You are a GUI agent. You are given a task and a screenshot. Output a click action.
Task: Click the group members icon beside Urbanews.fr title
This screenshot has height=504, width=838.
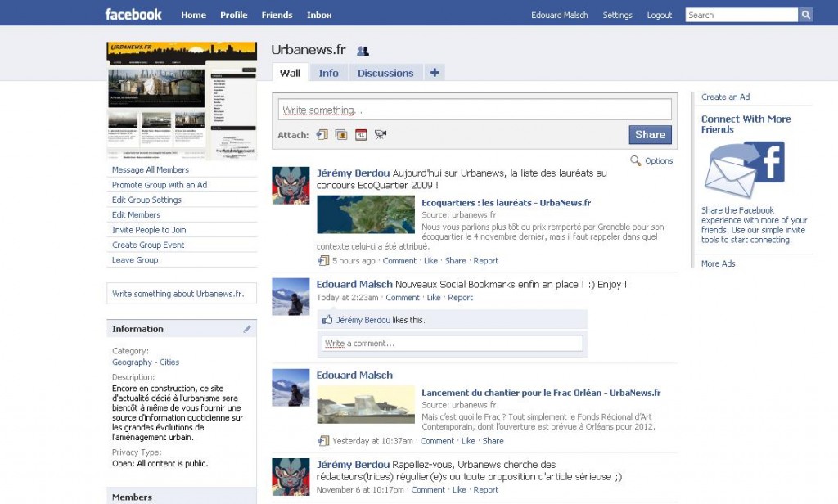tap(363, 51)
